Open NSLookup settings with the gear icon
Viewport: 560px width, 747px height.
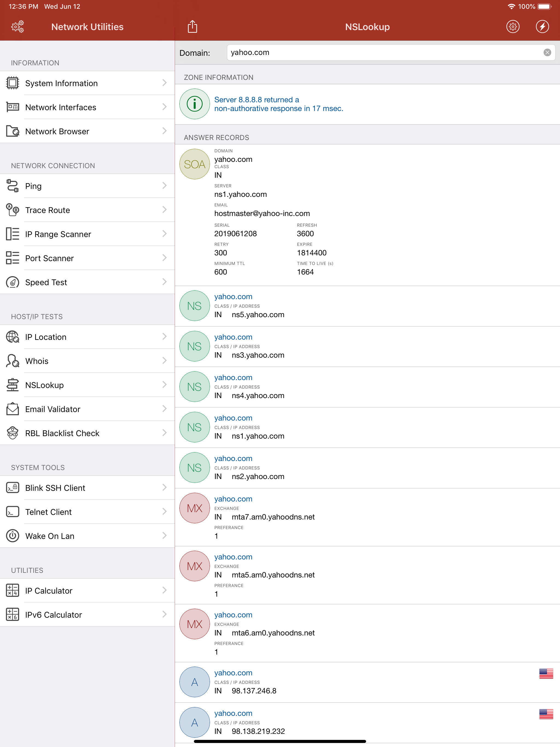[x=512, y=27]
